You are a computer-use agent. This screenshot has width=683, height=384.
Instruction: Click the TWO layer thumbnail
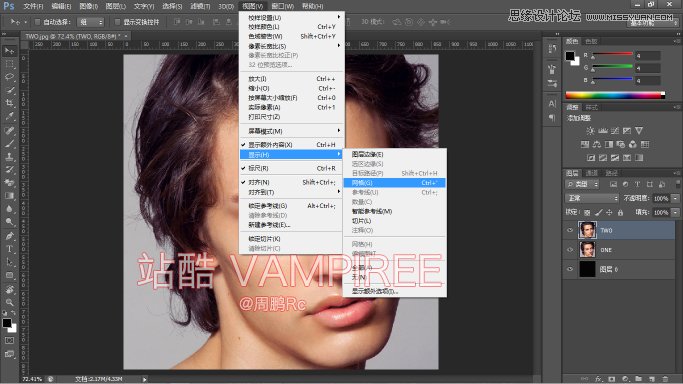587,230
